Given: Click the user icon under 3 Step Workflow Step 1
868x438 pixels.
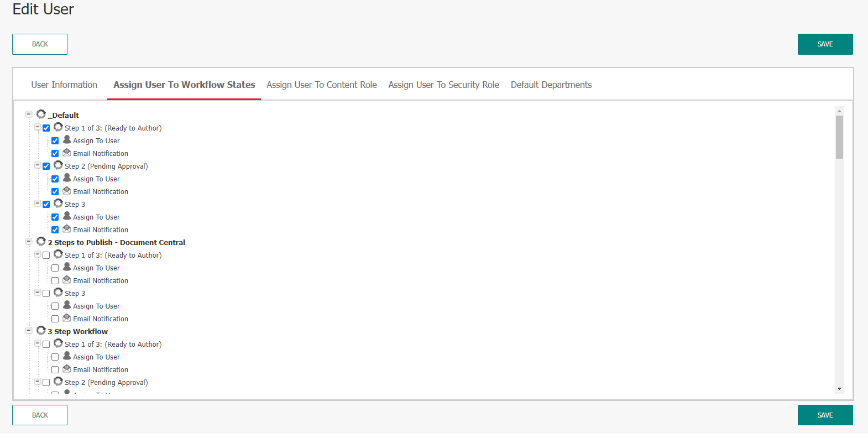Looking at the screenshot, I should (67, 356).
